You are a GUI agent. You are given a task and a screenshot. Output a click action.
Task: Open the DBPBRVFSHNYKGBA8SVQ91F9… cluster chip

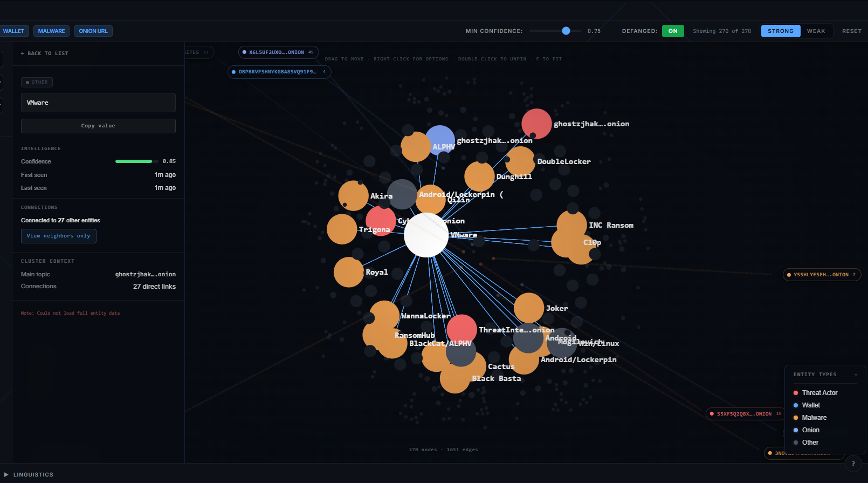point(279,72)
